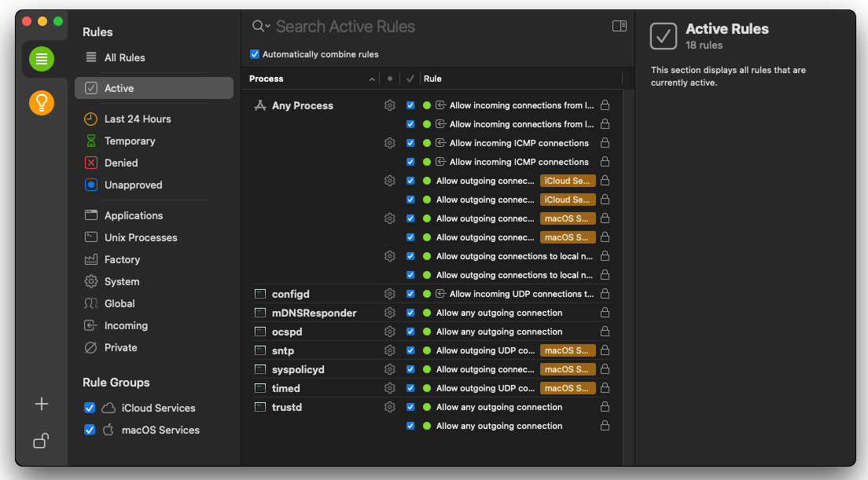Viewport: 868px width, 480px height.
Task: Click the green status dot for ocspd
Action: (x=427, y=332)
